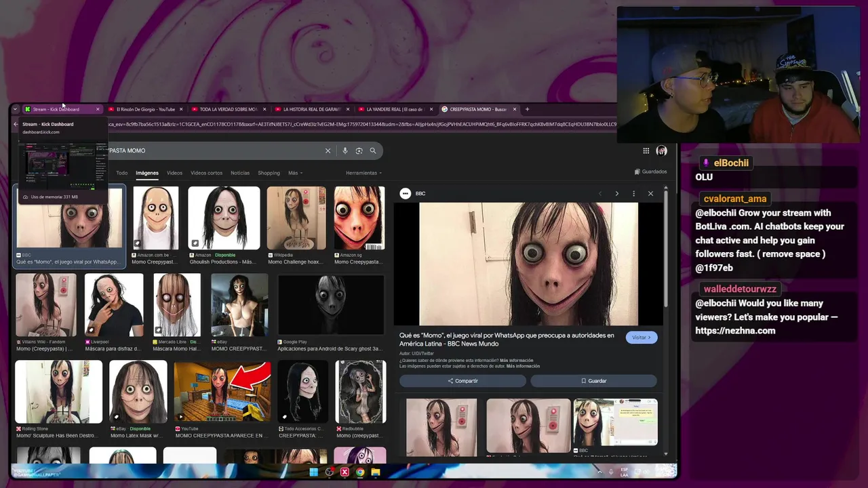This screenshot has height=488, width=868.
Task: Open the red X app on taskbar
Action: 344,472
